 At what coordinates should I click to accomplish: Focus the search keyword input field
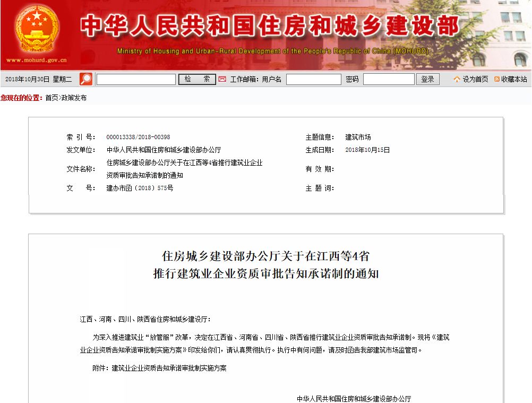(x=136, y=80)
